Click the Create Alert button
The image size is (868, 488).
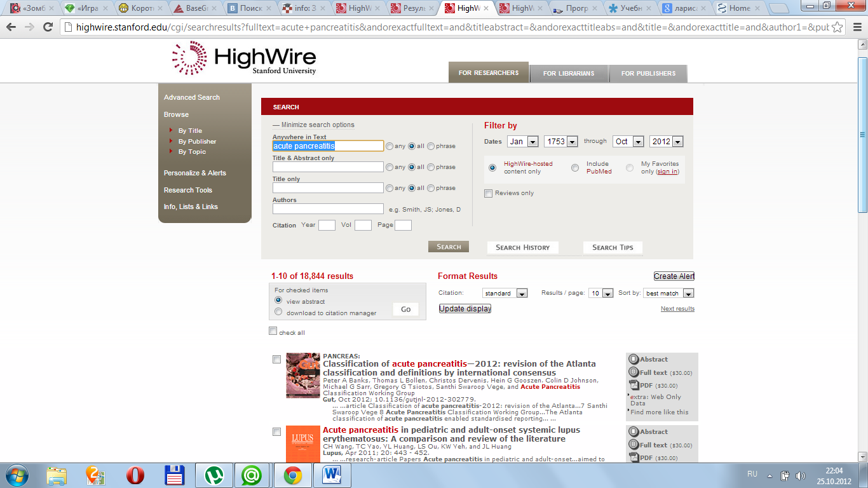[x=674, y=276]
